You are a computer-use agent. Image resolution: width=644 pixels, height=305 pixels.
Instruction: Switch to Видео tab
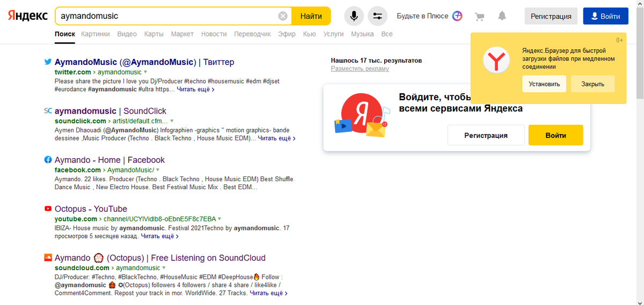(127, 34)
